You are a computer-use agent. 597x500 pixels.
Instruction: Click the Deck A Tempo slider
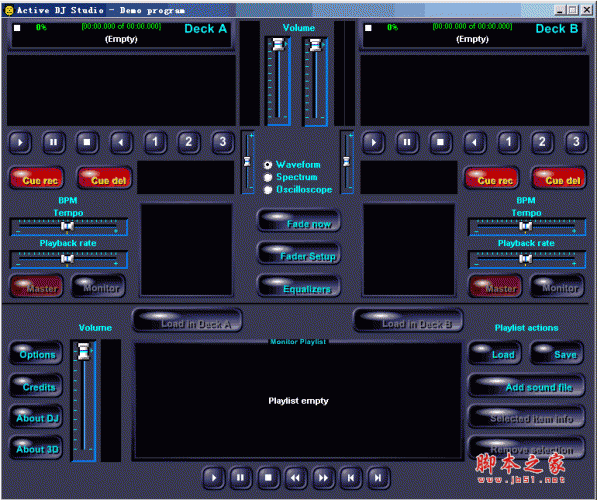69,227
